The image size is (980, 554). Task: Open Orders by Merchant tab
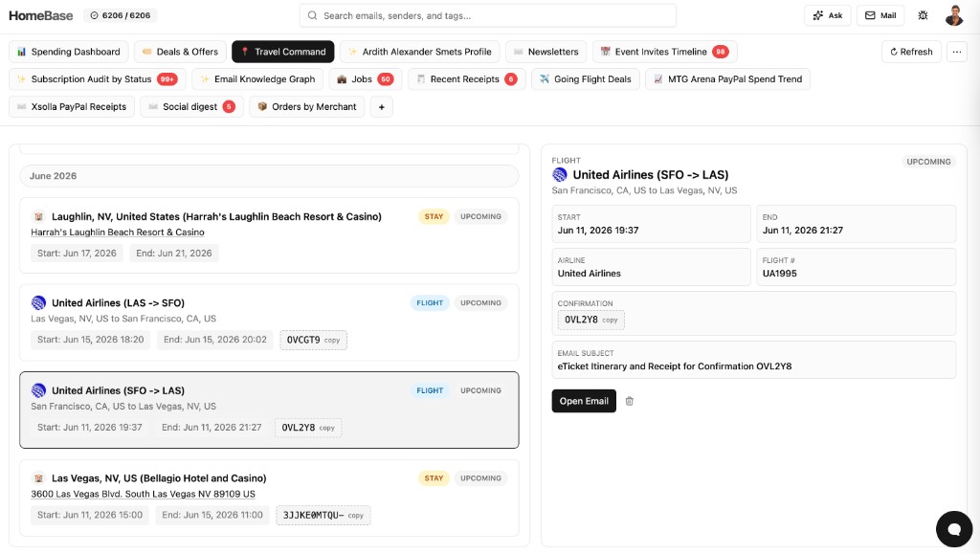point(307,107)
